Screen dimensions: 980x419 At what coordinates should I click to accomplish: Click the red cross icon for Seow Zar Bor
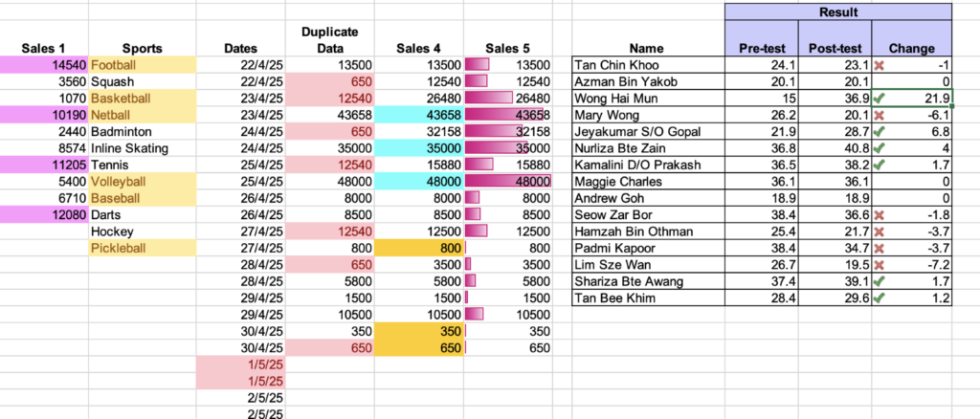[x=880, y=215]
